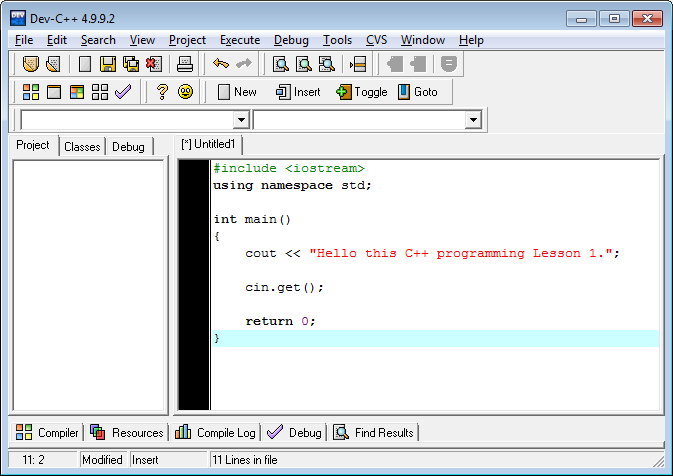Open Help with the question mark icon

click(162, 91)
